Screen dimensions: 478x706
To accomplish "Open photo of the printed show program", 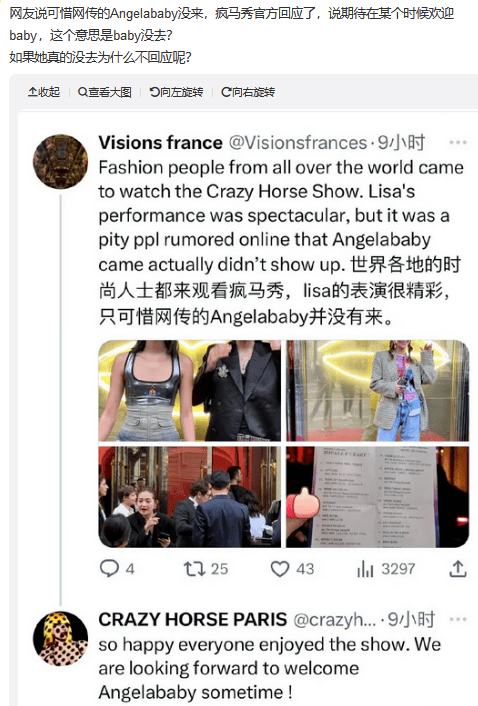I will (x=378, y=497).
